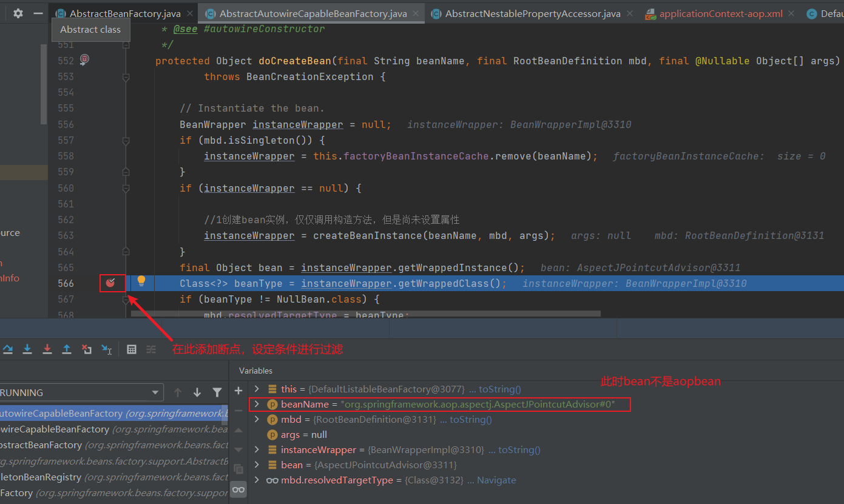Click the Variables panel header label

[255, 371]
